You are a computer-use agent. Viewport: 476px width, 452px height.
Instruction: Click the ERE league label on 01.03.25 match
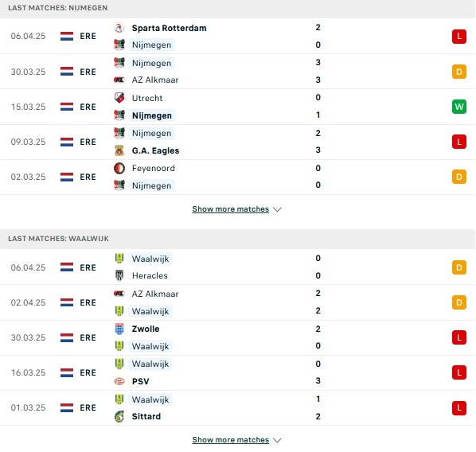point(88,407)
